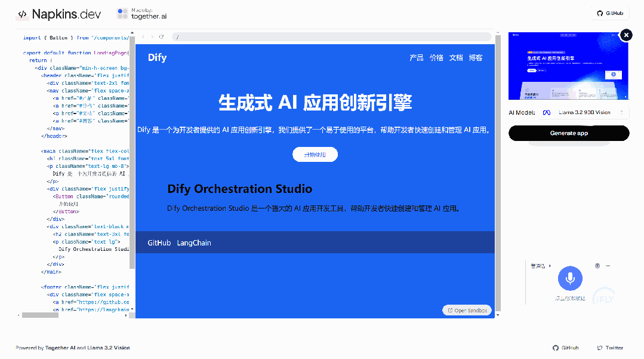Screen dimensions: 644x359
Task: Click the 'export default function LandingPage' code line
Action: pos(76,53)
